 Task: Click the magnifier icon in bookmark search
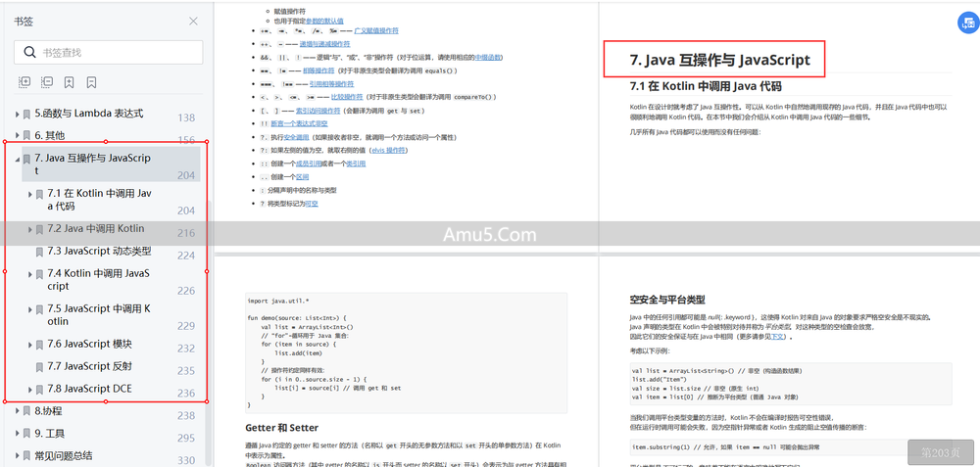[29, 53]
